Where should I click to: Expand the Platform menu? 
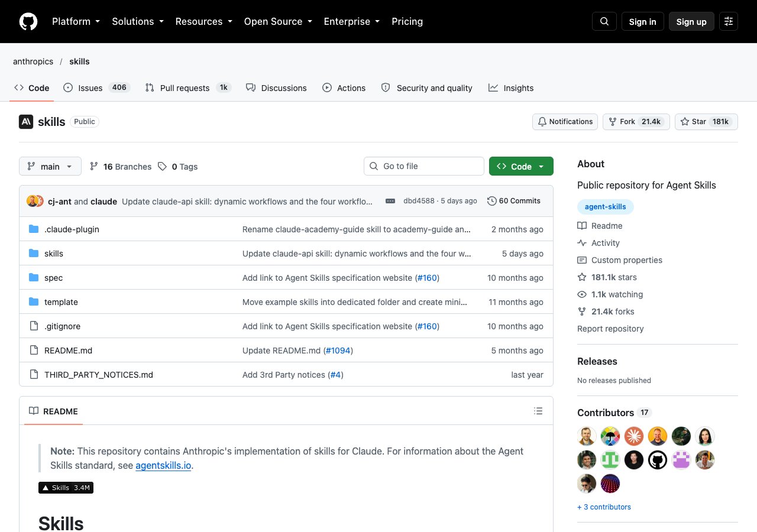76,21
